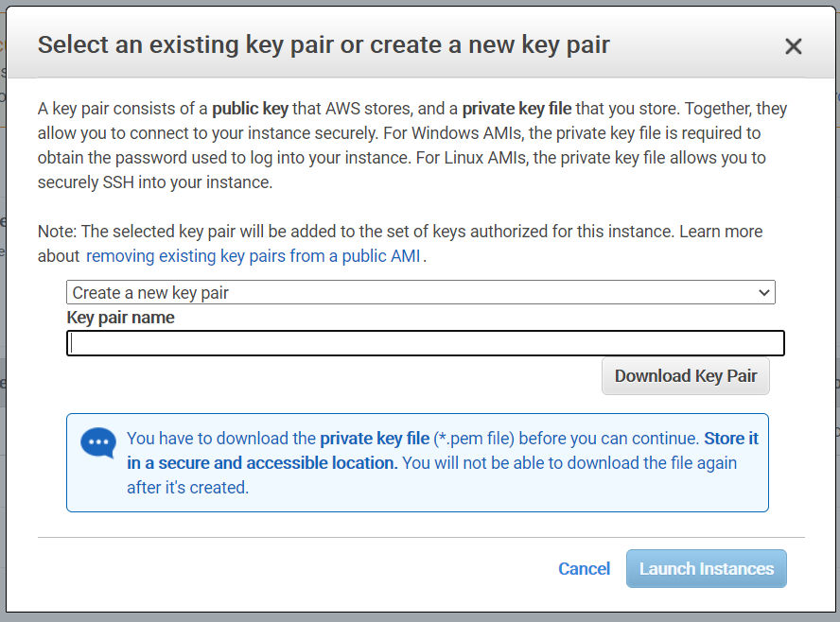840x622 pixels.
Task: Focus the Key pair name text field
Action: coord(426,343)
